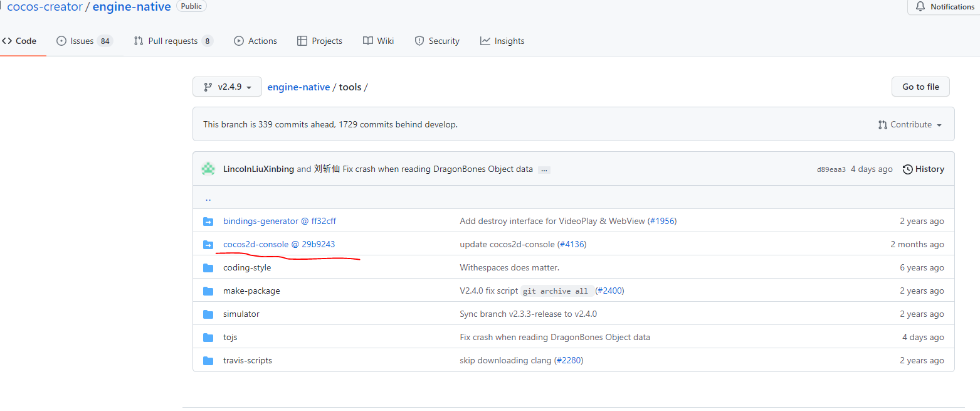Screen dimensions: 980x411
Task: Open the Code tab
Action: [x=19, y=41]
